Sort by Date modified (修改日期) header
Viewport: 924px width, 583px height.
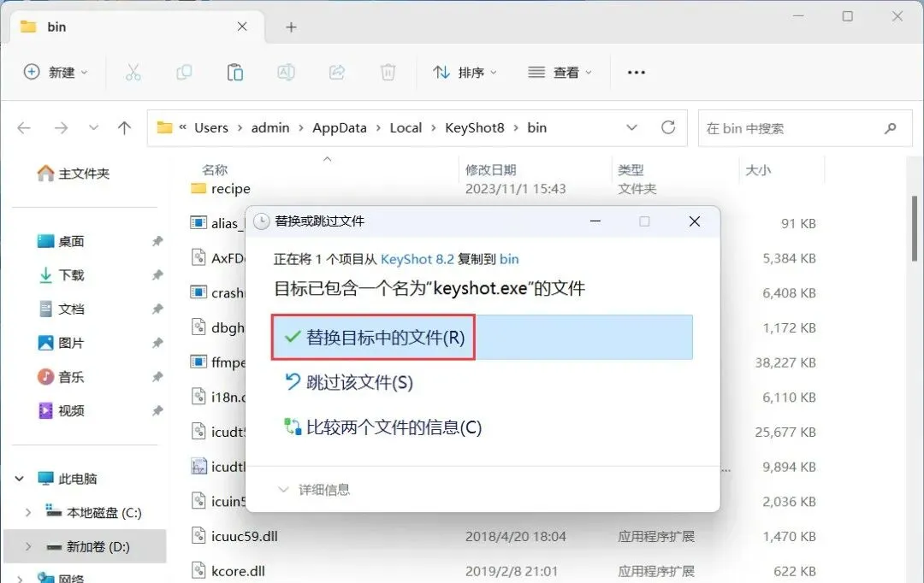coord(490,170)
